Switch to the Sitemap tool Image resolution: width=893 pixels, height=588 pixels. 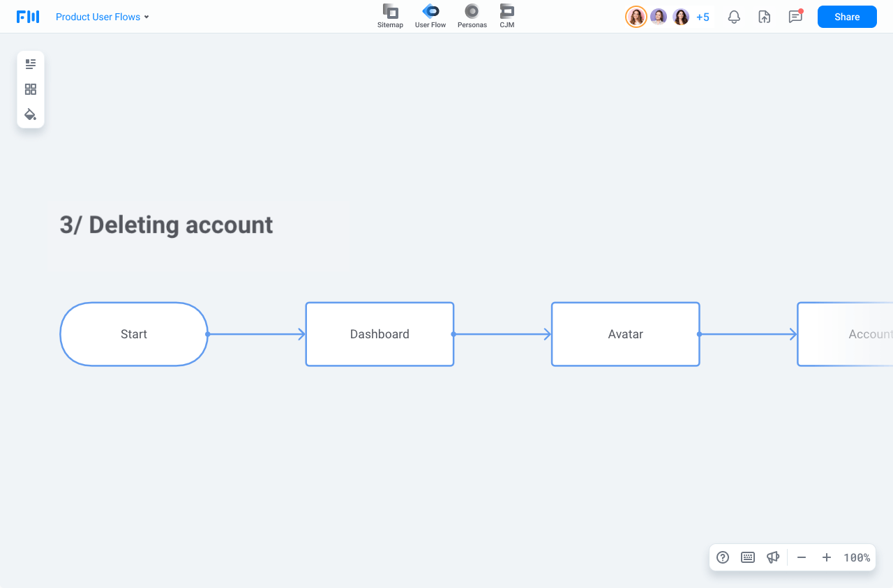390,16
